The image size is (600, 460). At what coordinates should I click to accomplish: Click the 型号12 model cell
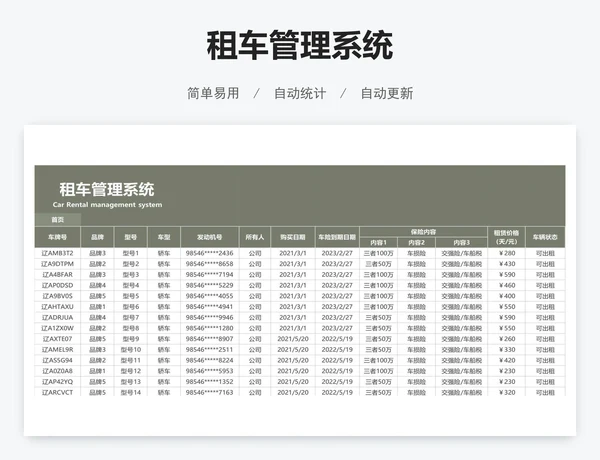(x=130, y=371)
